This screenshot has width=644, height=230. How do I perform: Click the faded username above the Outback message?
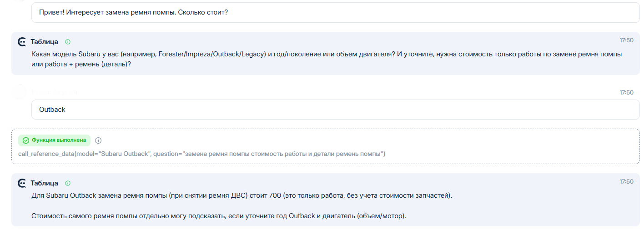(x=54, y=92)
